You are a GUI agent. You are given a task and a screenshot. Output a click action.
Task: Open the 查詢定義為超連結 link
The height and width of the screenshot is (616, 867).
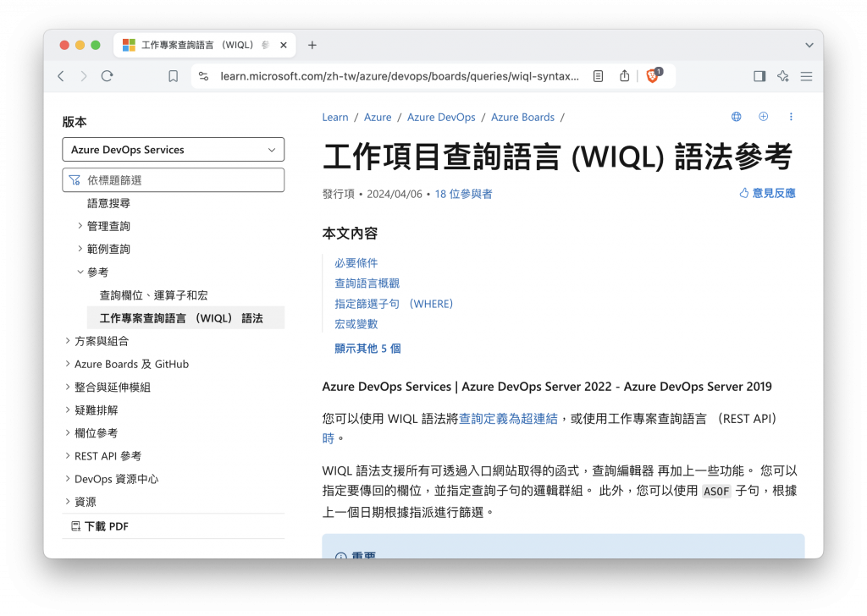[508, 419]
